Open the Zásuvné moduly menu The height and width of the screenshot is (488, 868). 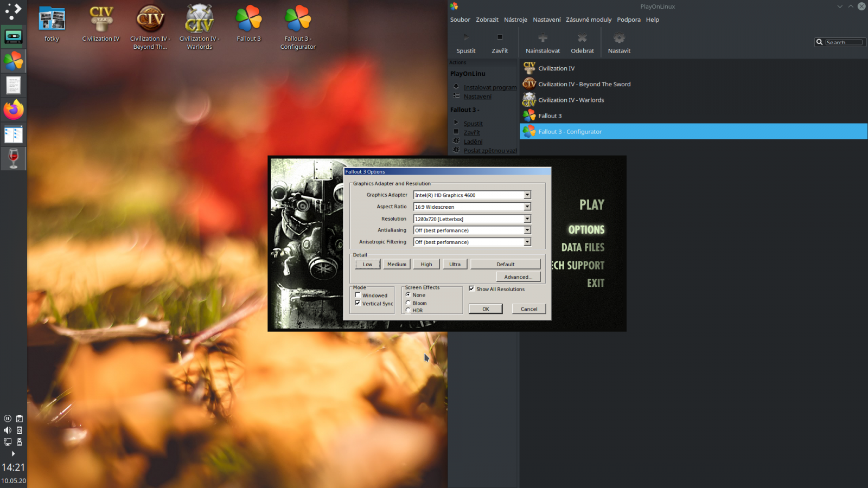coord(589,19)
